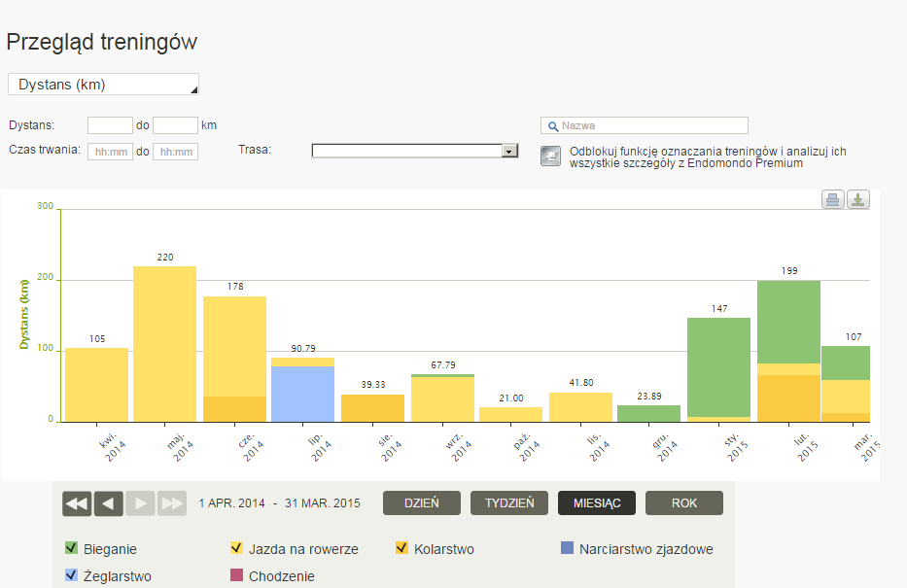907x588 pixels.
Task: Click the Endomondo Premium unlock icon
Action: [x=550, y=156]
